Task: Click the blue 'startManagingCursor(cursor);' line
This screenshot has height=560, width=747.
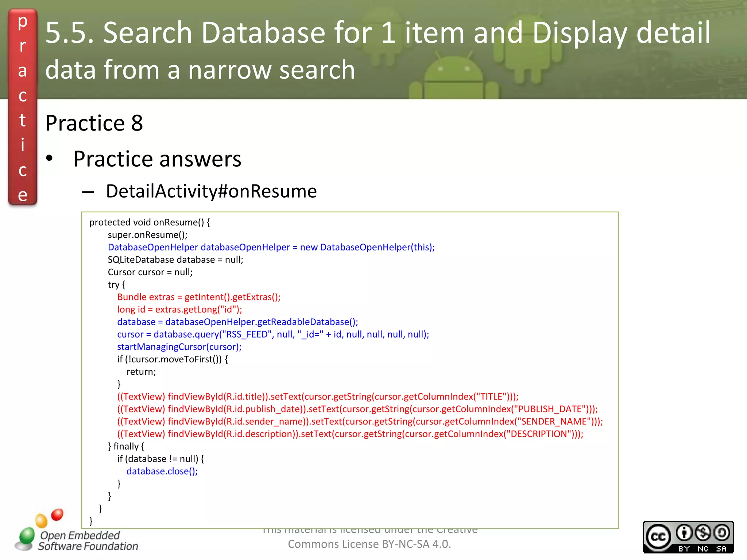Action: tap(179, 347)
